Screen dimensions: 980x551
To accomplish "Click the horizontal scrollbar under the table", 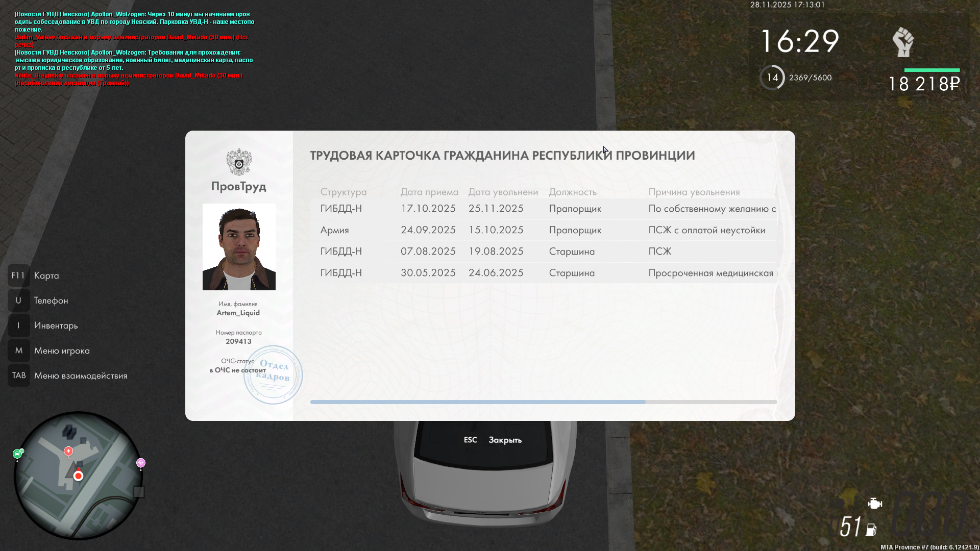I will point(478,402).
